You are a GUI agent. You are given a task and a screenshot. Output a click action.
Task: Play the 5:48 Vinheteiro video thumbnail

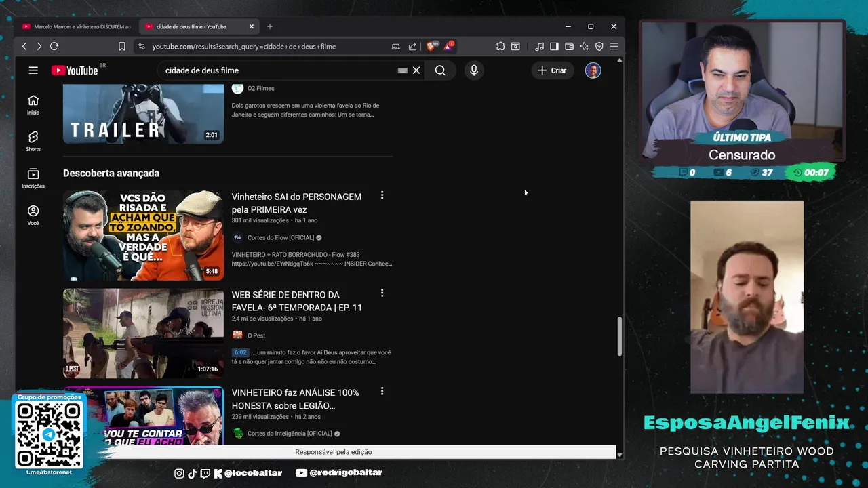coord(143,235)
